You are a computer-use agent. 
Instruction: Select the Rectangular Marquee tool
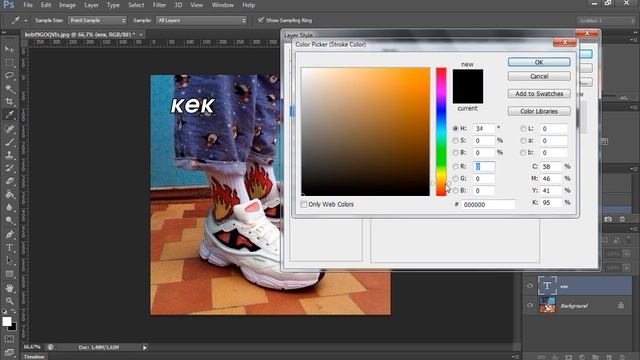coord(9,62)
